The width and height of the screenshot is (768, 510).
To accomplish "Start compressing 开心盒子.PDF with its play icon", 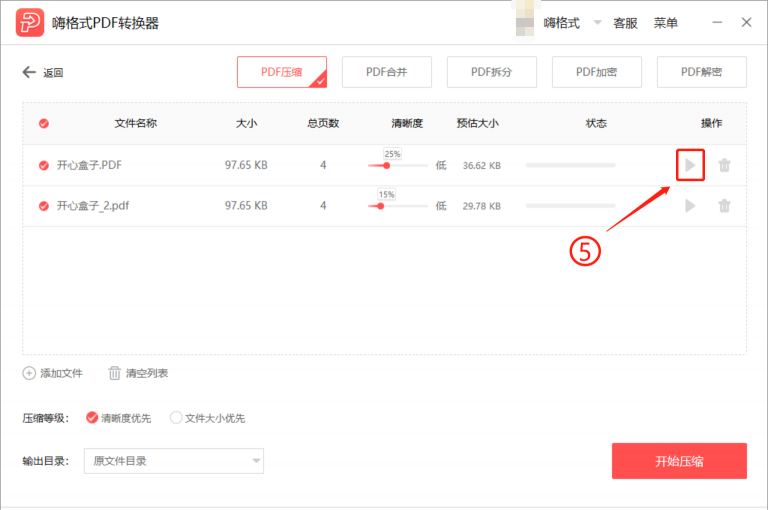I will point(690,165).
